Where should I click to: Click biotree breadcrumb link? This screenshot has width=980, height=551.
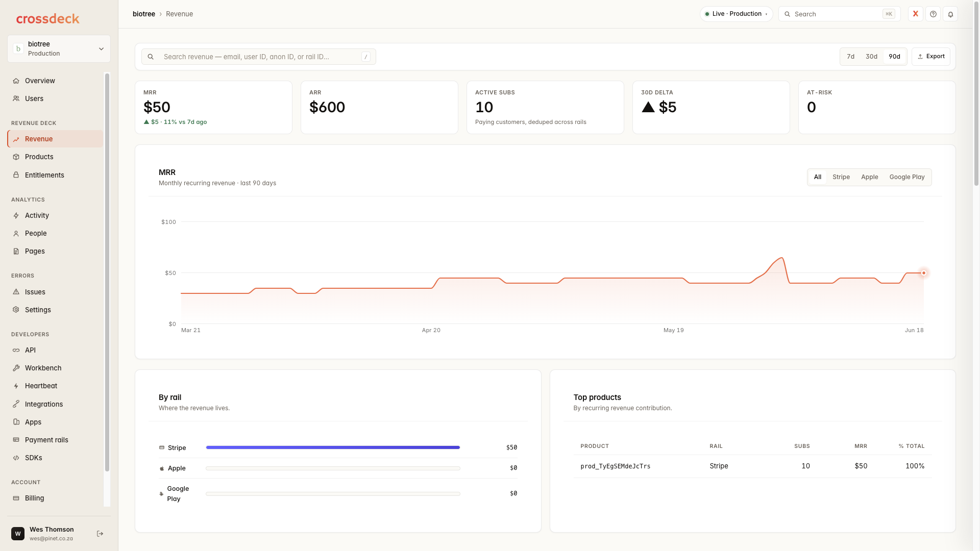pyautogui.click(x=144, y=14)
